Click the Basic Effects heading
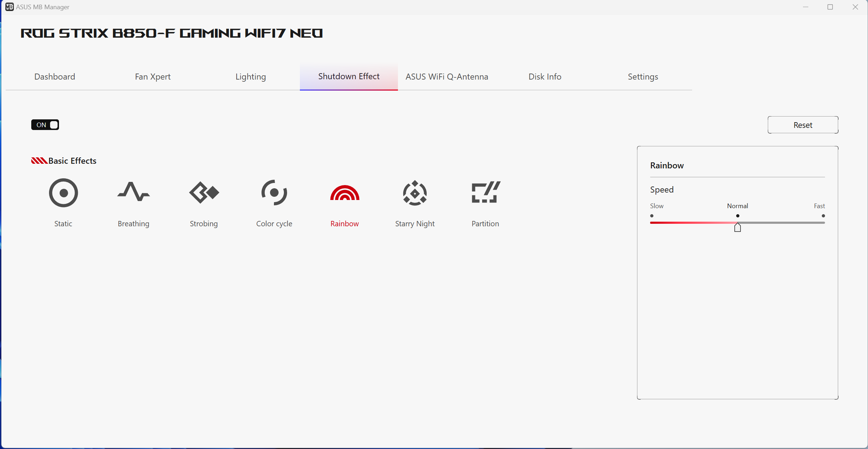868x449 pixels. pyautogui.click(x=72, y=161)
